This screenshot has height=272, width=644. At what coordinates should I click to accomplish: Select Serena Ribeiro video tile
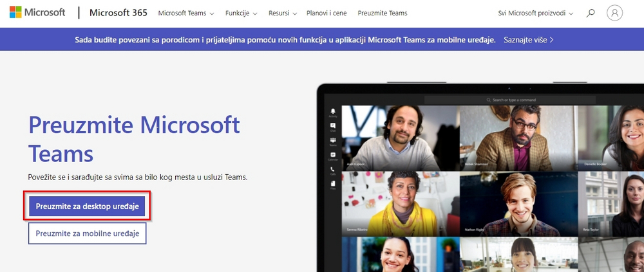click(x=401, y=204)
